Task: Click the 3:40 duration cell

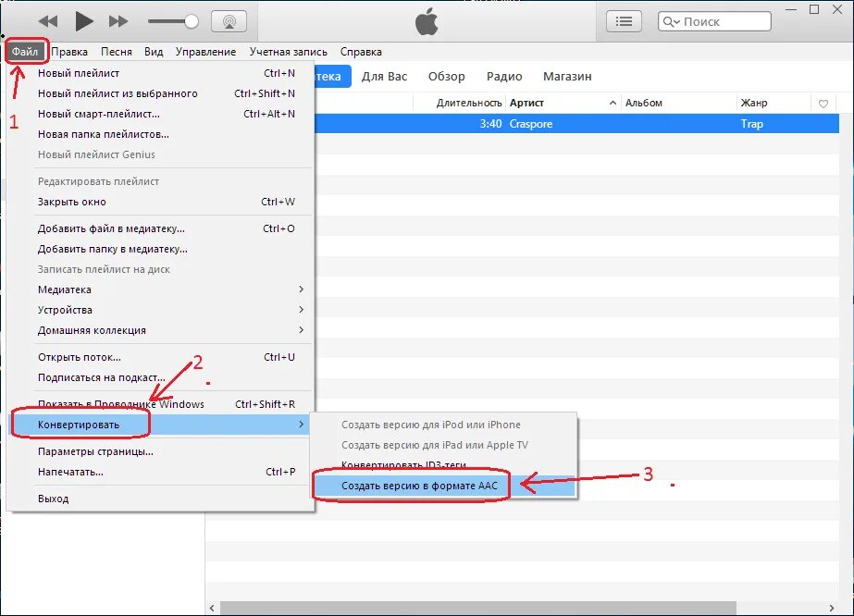Action: 490,124
